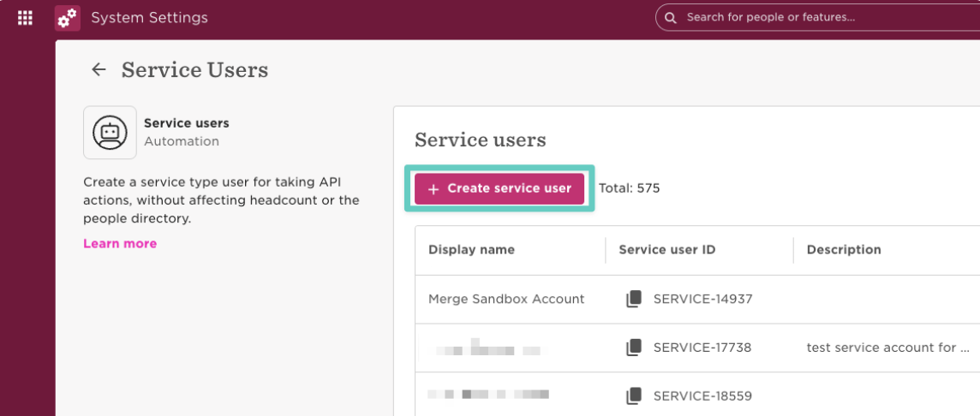Click the System Settings gear logo

coord(68,18)
